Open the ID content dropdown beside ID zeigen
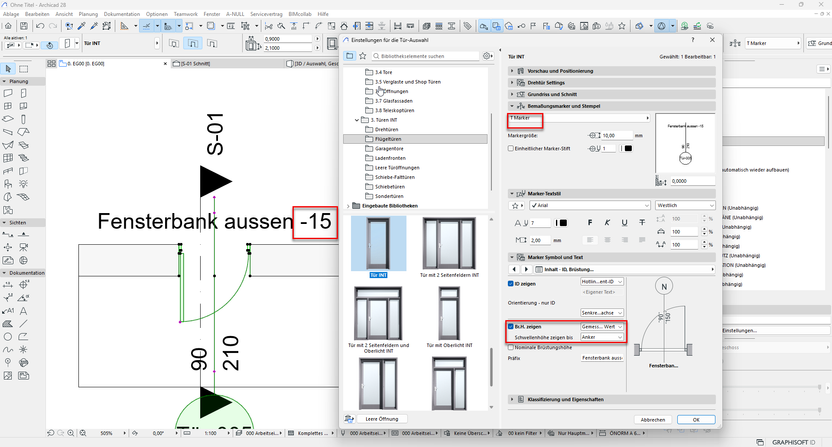Viewport: 832px width, 447px height. [x=602, y=282]
